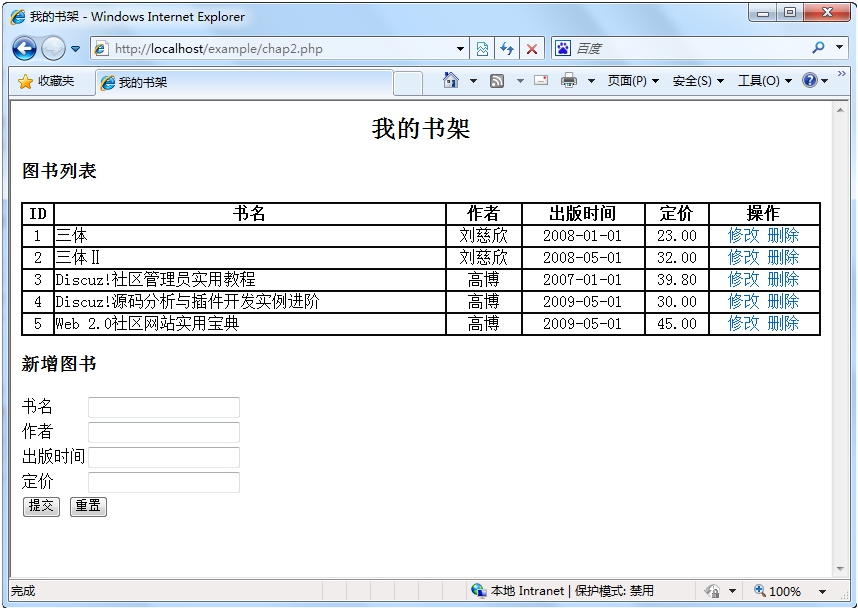Screen dimensions: 858x610
Task: Click the browser Back arrow button
Action: [25, 49]
